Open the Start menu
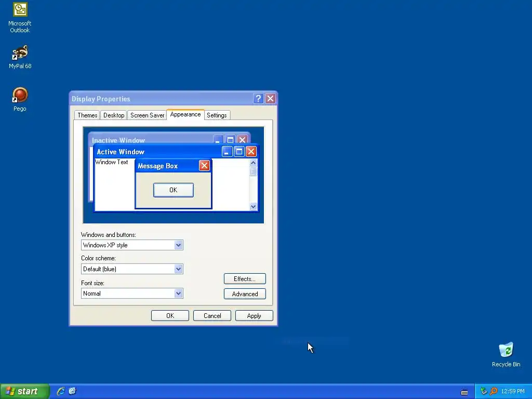The image size is (532, 399). click(x=24, y=391)
